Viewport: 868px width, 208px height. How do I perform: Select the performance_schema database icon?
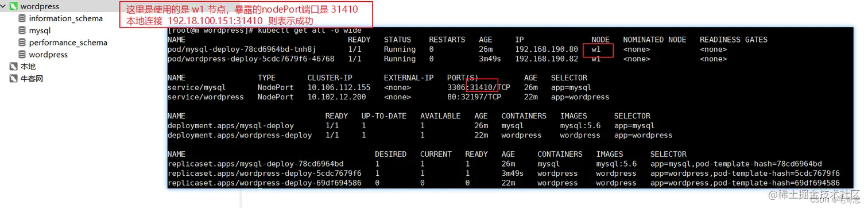pyautogui.click(x=22, y=43)
